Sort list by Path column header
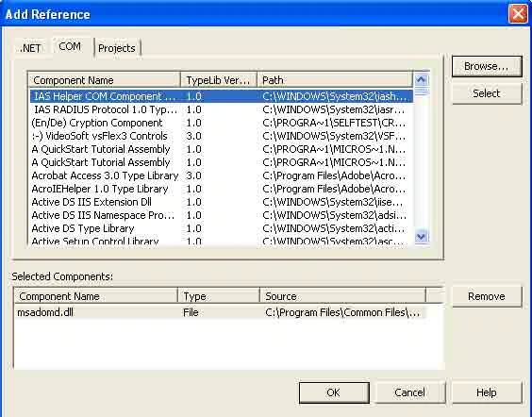Viewport: 532px width, 417px height. (335, 80)
